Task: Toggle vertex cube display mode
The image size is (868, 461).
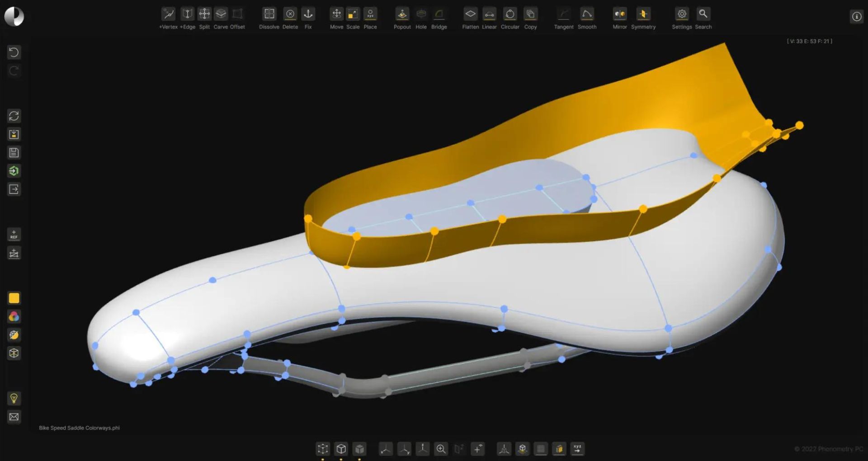Action: 323,449
